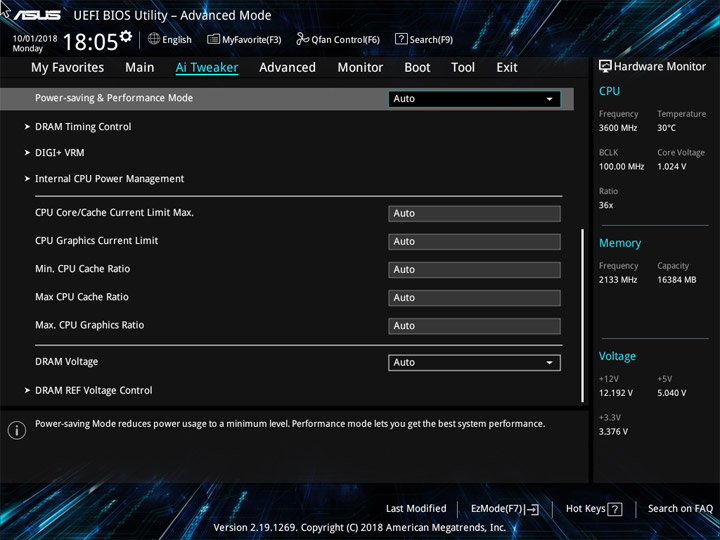This screenshot has width=720, height=540.
Task: Click the 10/01/2018 date
Action: 35,39
